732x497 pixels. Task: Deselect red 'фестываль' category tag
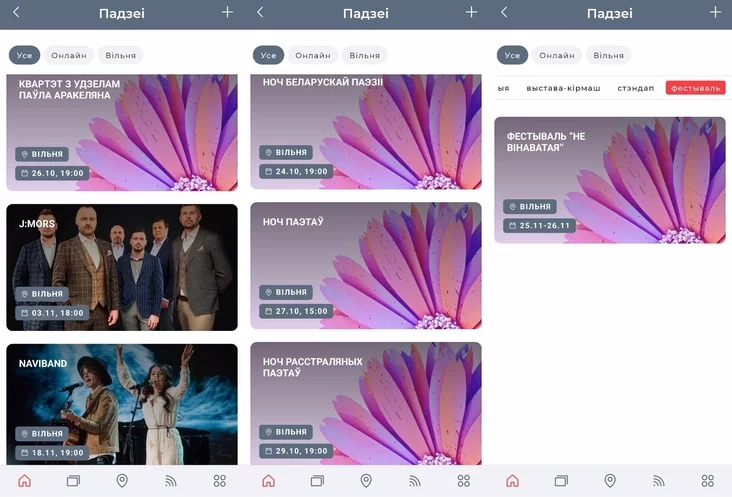coord(696,88)
